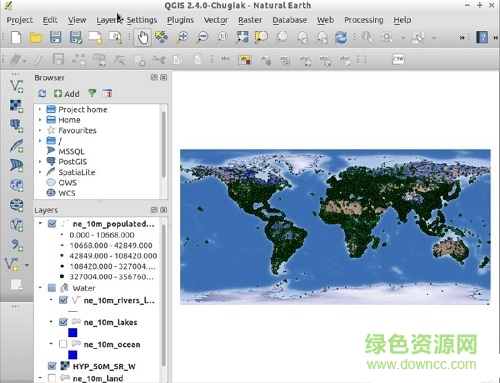Expand the Home folder node
500x383 pixels.
click(x=40, y=120)
